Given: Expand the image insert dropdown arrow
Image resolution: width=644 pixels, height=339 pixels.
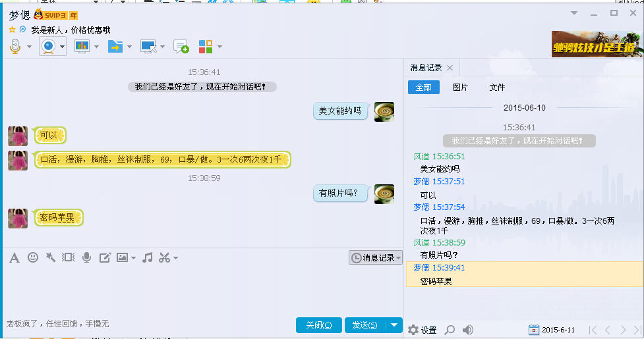Looking at the screenshot, I should [x=134, y=258].
